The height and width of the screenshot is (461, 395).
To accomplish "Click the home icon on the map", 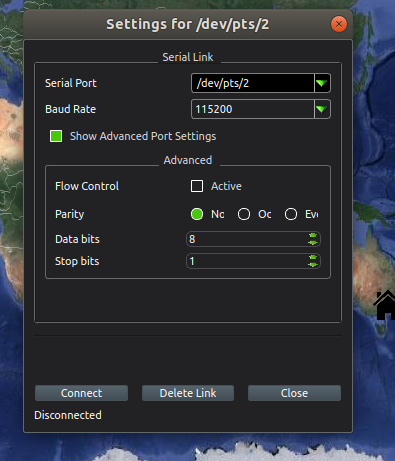I will [x=385, y=305].
